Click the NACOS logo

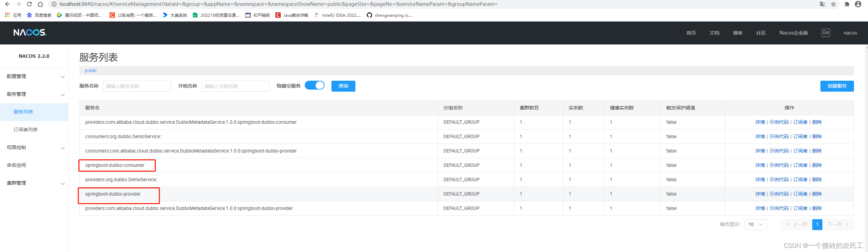[x=30, y=32]
